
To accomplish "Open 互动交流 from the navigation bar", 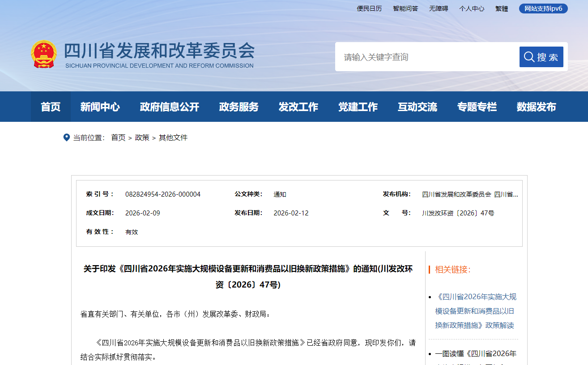I will 417,107.
